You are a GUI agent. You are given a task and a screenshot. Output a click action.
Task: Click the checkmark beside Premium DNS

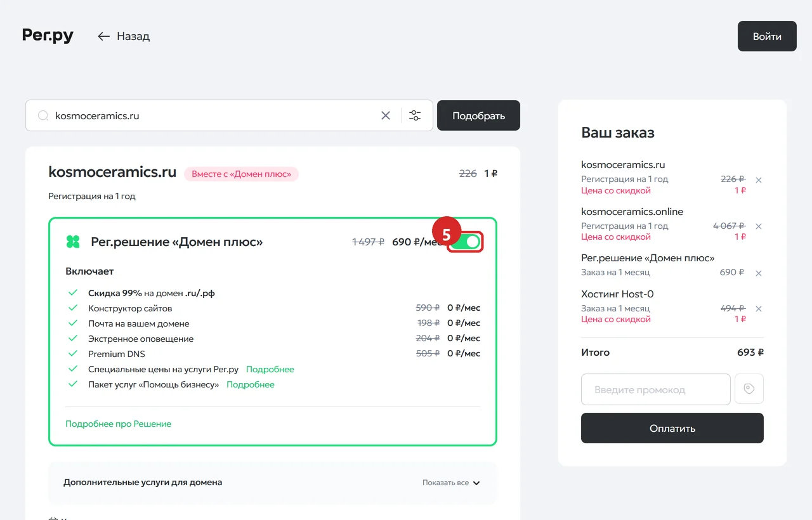point(73,354)
